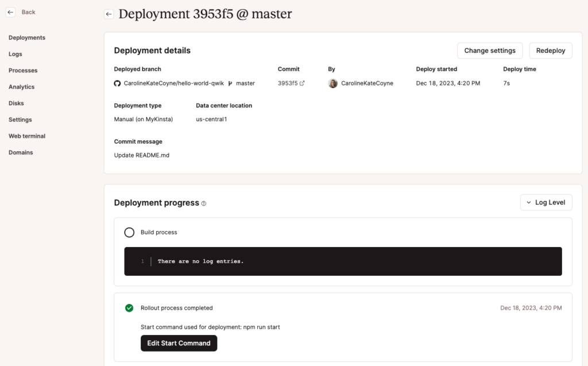588x366 pixels.
Task: Click the help icon beside Deployment progress
Action: tap(204, 203)
